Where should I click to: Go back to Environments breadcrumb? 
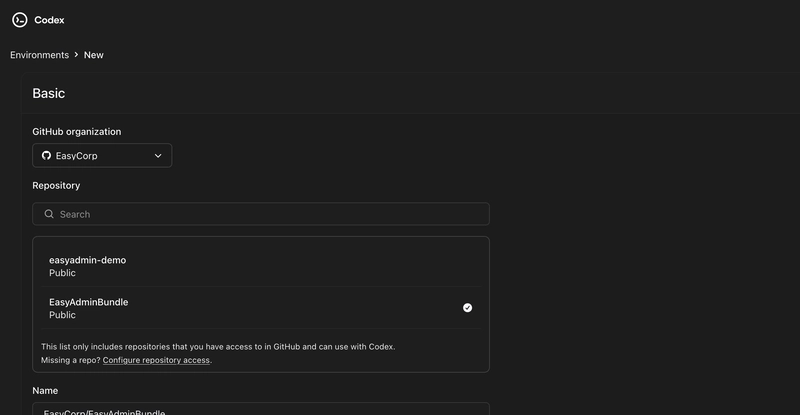(39, 55)
